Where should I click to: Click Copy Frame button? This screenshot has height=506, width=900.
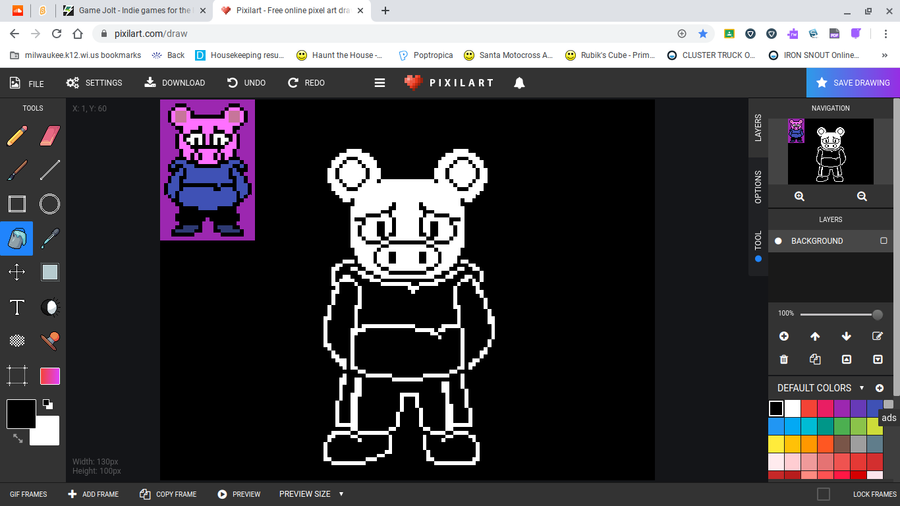(x=168, y=494)
